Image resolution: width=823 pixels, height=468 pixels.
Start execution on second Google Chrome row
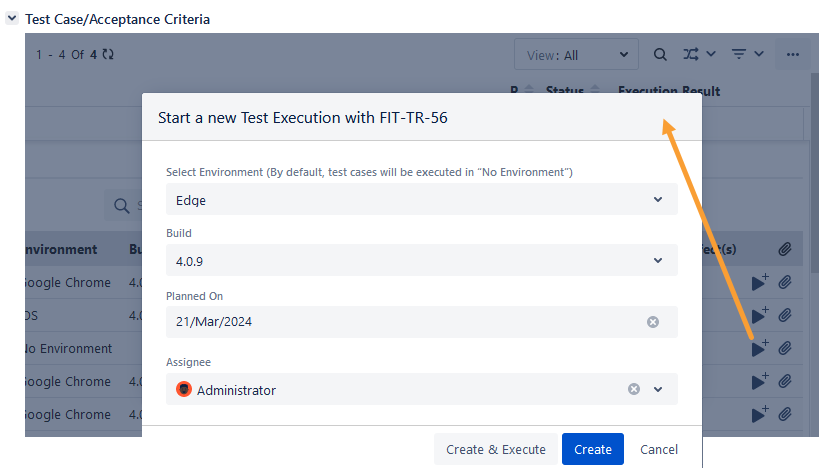point(759,381)
